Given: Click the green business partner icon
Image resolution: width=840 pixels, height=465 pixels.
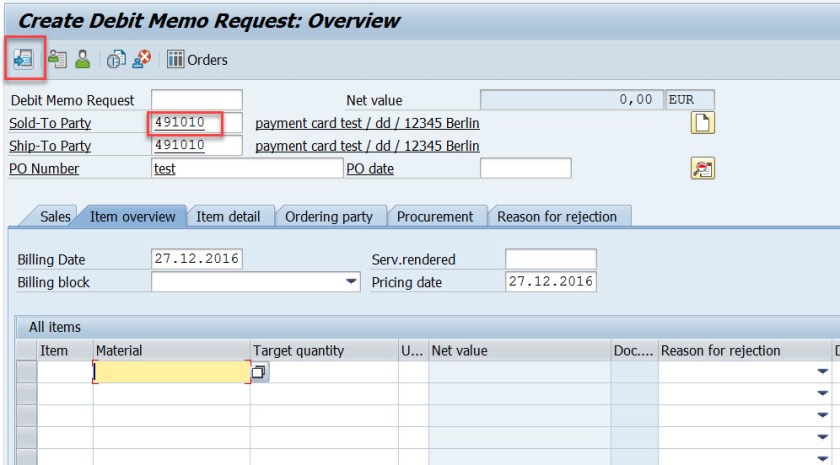Looking at the screenshot, I should click(x=82, y=60).
